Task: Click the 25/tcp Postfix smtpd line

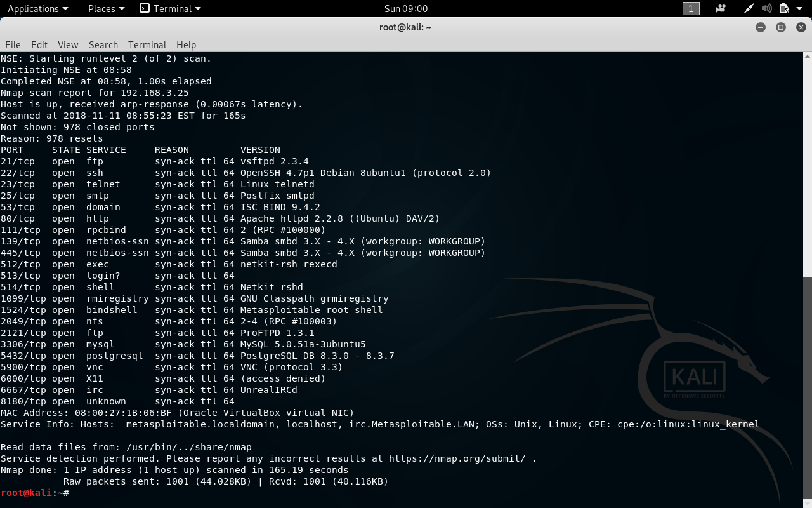Action: [x=157, y=196]
